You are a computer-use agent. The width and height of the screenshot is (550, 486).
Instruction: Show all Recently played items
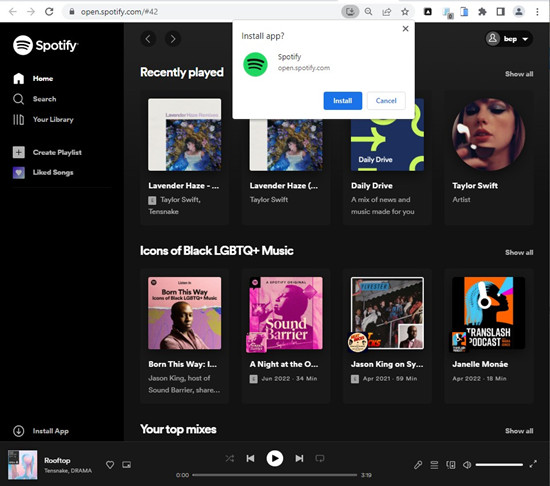pyautogui.click(x=519, y=74)
